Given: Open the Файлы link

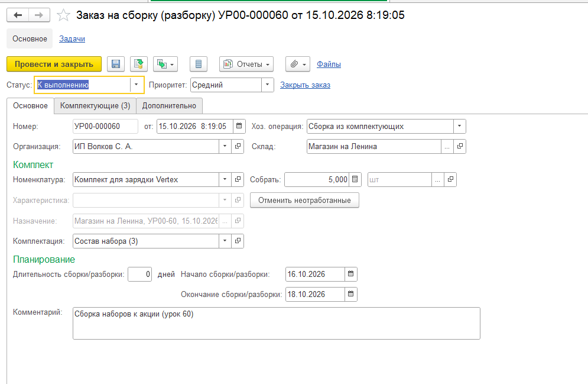Looking at the screenshot, I should point(329,64).
